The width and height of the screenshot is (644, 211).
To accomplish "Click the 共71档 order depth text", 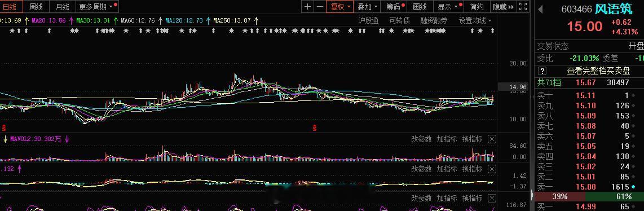I will click(550, 82).
